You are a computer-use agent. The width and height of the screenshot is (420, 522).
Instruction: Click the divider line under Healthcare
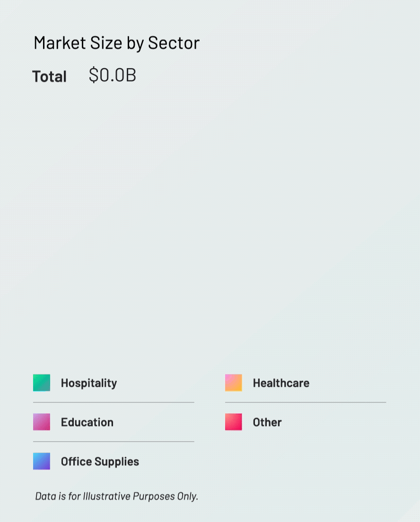(x=306, y=402)
